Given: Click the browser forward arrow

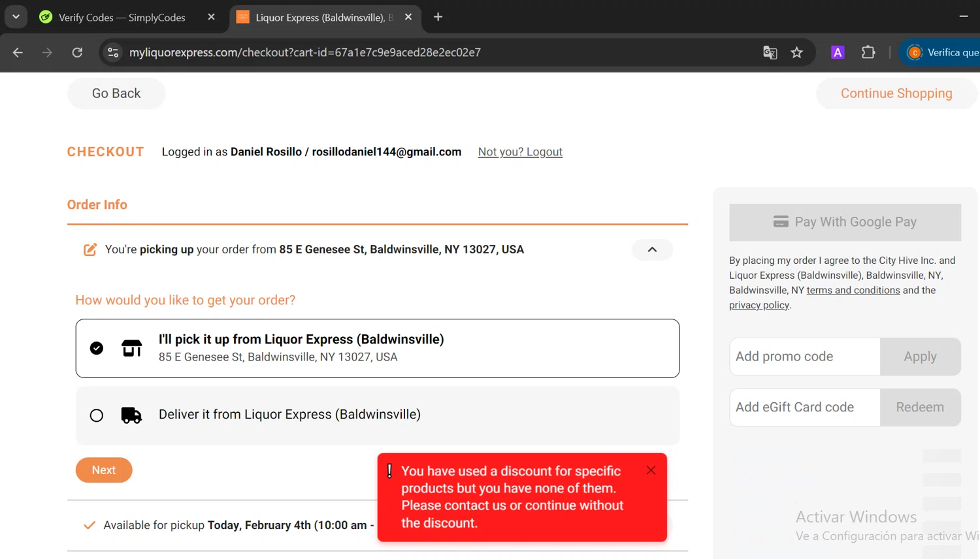Looking at the screenshot, I should click(47, 52).
